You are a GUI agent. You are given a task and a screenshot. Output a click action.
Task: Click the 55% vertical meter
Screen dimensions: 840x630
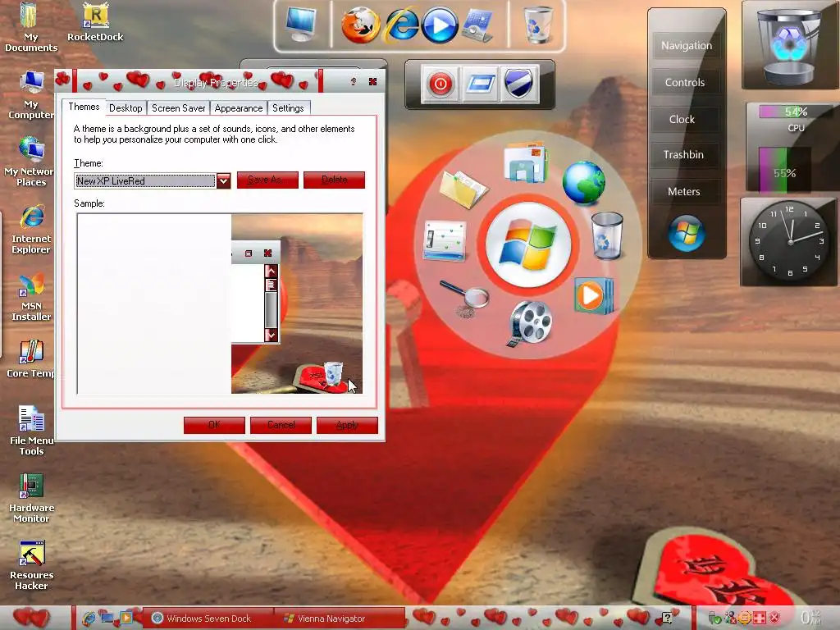pos(784,170)
